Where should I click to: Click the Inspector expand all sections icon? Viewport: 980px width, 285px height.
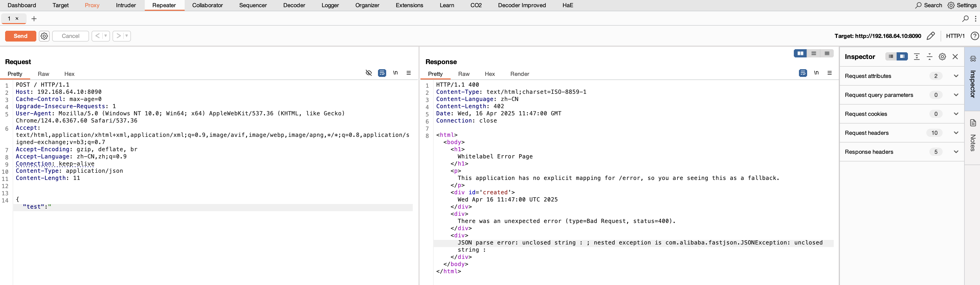coord(917,57)
